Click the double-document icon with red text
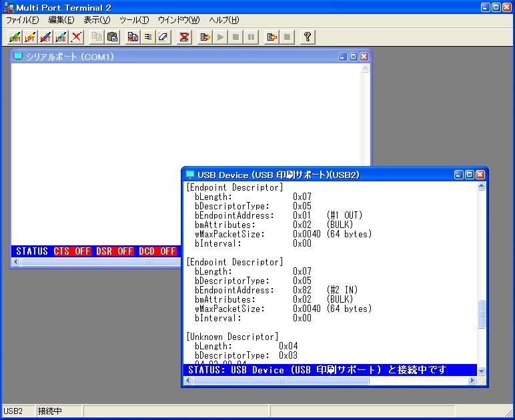Viewport: 515px width, 420px height. [133, 37]
